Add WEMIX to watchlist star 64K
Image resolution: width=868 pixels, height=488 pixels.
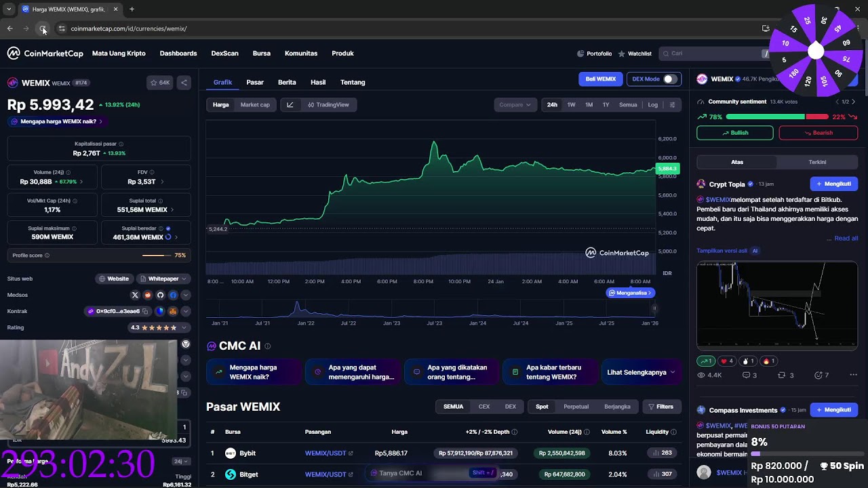161,83
